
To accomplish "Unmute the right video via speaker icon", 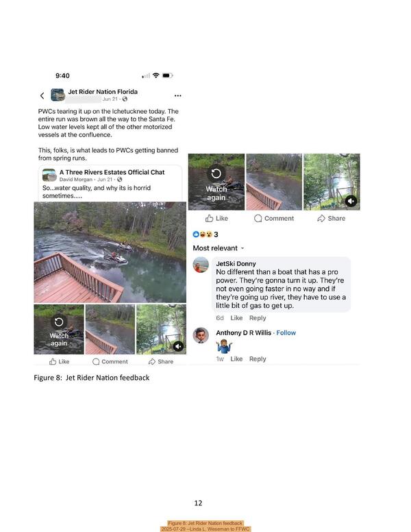I will click(x=351, y=201).
